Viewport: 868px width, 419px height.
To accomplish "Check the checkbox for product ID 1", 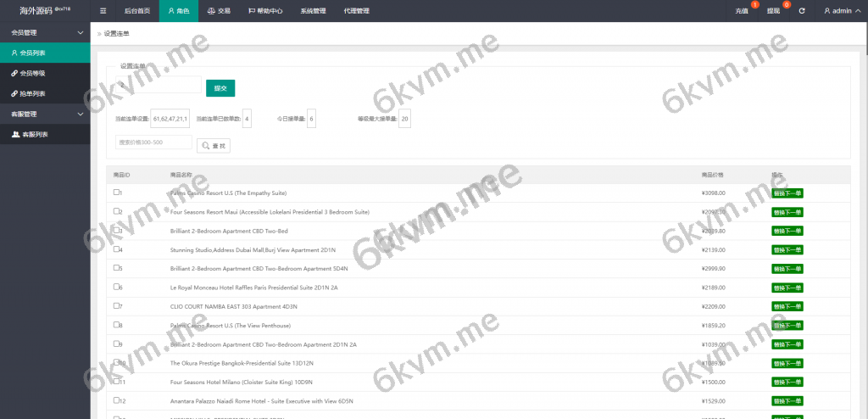I will (116, 193).
